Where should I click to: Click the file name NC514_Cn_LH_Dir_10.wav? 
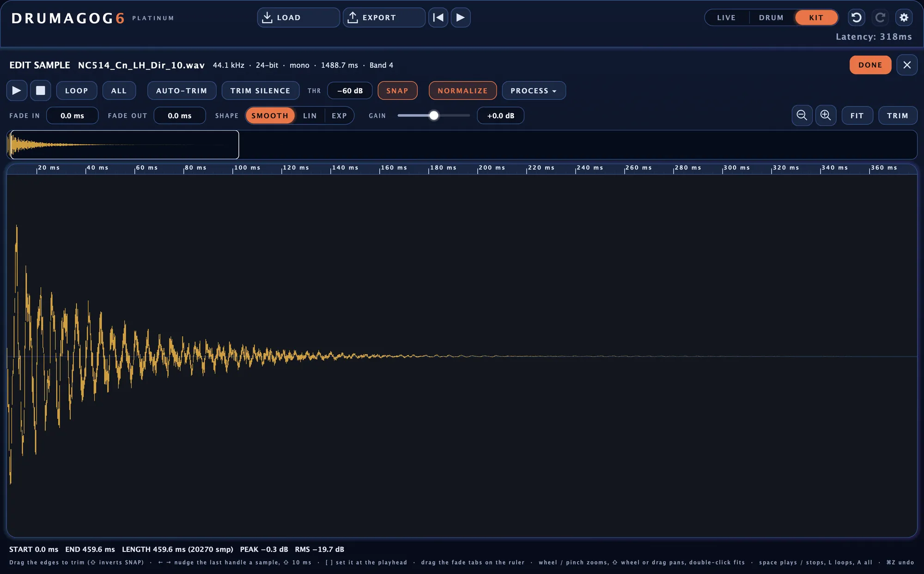pos(141,65)
